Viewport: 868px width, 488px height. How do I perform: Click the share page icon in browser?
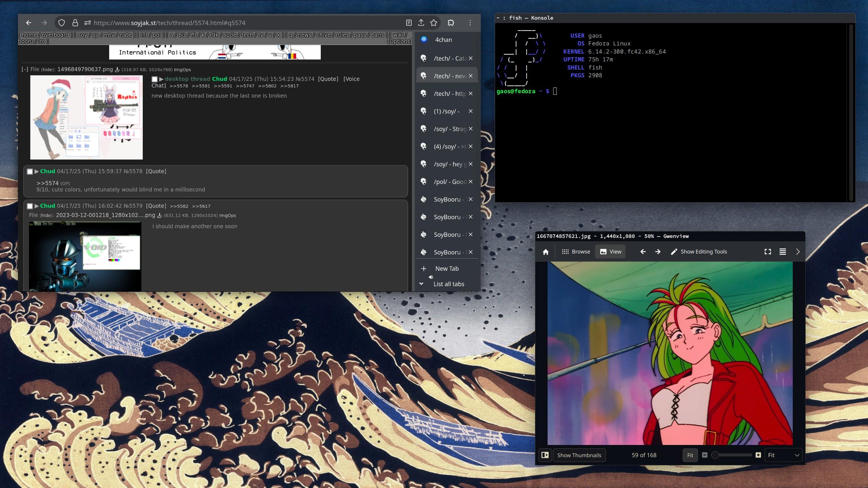(x=421, y=23)
